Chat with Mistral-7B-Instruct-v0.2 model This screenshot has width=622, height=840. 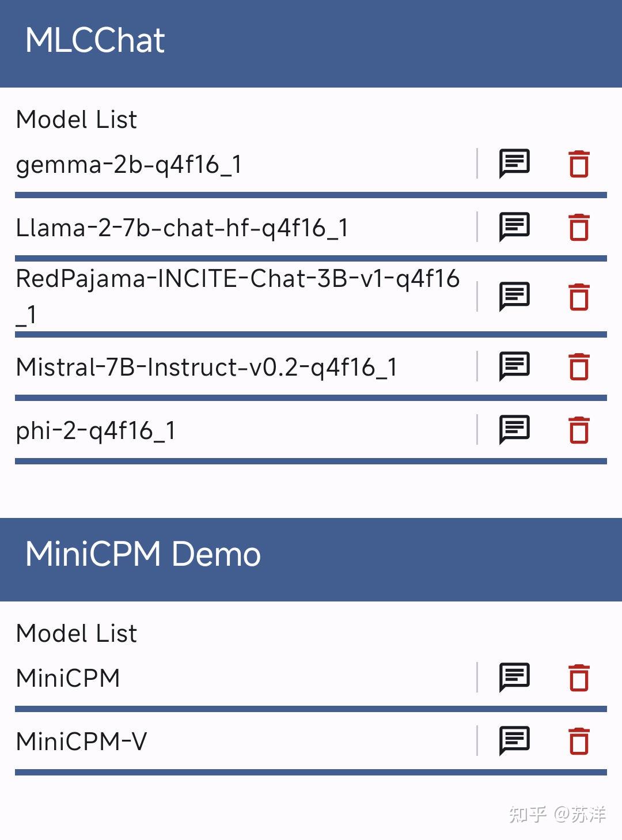click(x=514, y=366)
